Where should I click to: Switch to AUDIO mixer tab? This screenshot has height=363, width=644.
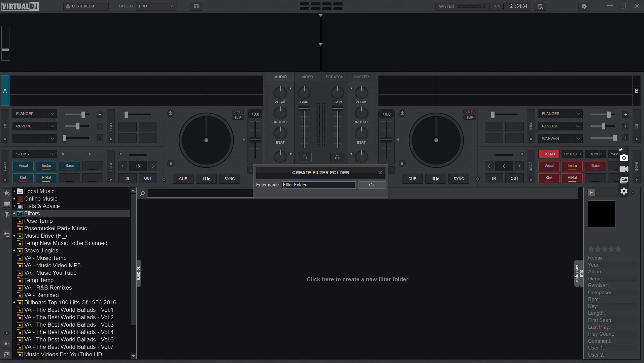[281, 77]
